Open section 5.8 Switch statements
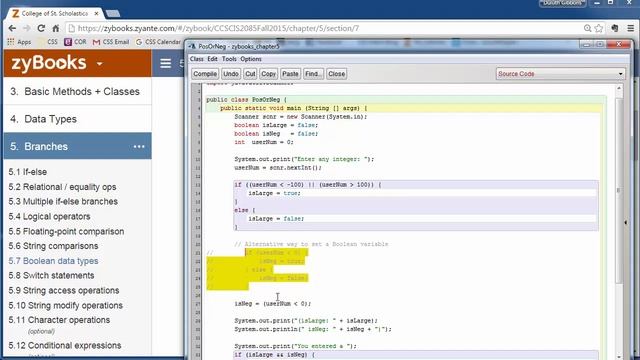The height and width of the screenshot is (360, 640). pos(51,276)
